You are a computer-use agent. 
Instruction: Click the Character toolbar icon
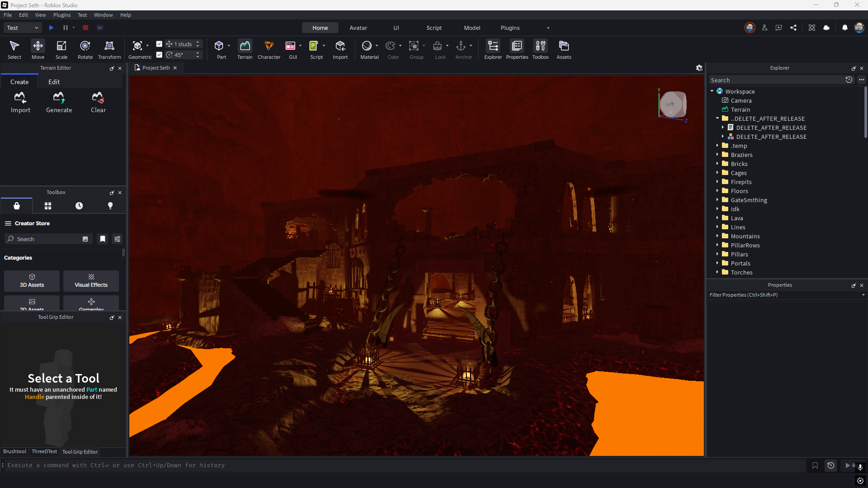[x=269, y=49]
